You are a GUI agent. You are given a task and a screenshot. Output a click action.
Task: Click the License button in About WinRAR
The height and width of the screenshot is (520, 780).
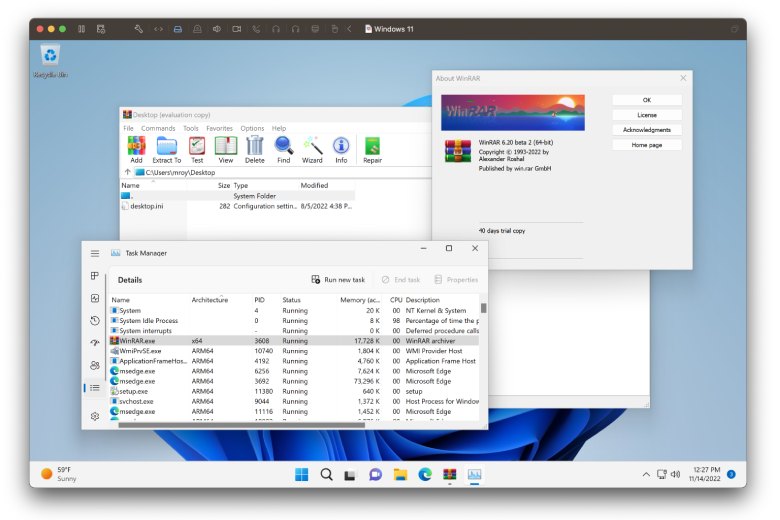(647, 115)
